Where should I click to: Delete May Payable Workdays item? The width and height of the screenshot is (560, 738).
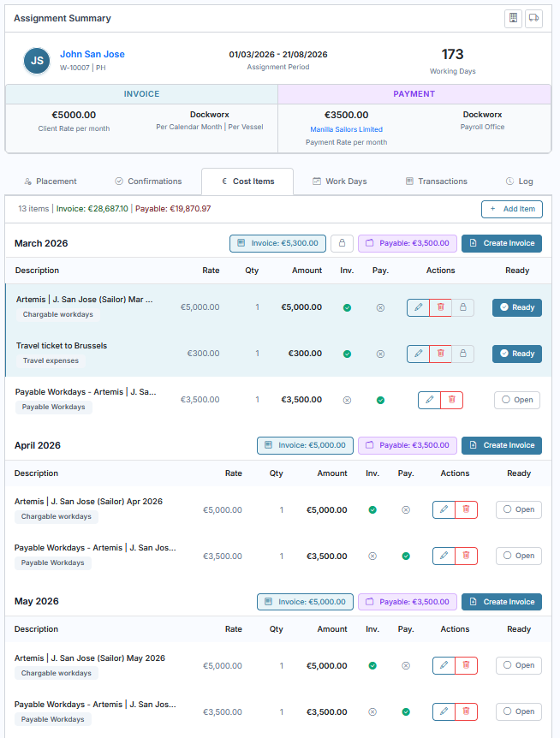point(466,711)
